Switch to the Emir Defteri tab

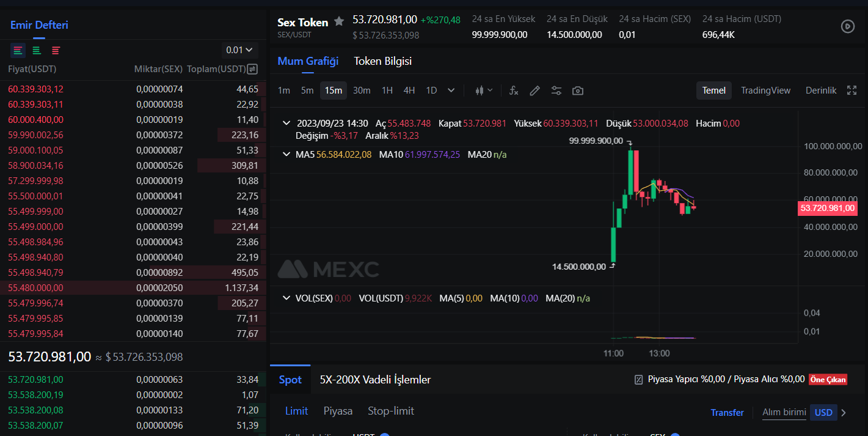pyautogui.click(x=39, y=25)
